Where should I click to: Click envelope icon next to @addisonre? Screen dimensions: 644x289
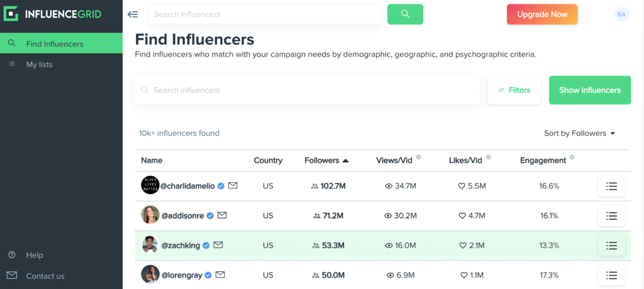[x=222, y=215]
